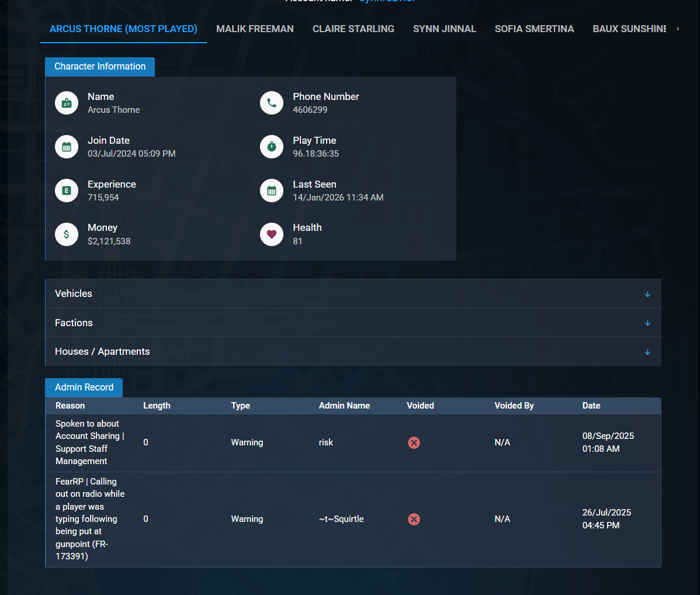Viewport: 700px width, 595px height.
Task: Click admin name ~t~Squirtle
Action: (341, 519)
